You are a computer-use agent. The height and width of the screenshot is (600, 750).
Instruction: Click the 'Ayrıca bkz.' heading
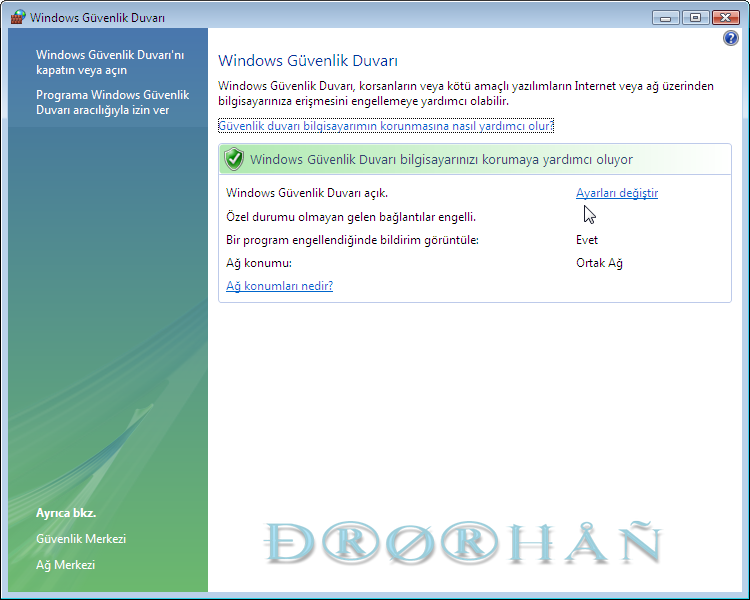(x=66, y=513)
